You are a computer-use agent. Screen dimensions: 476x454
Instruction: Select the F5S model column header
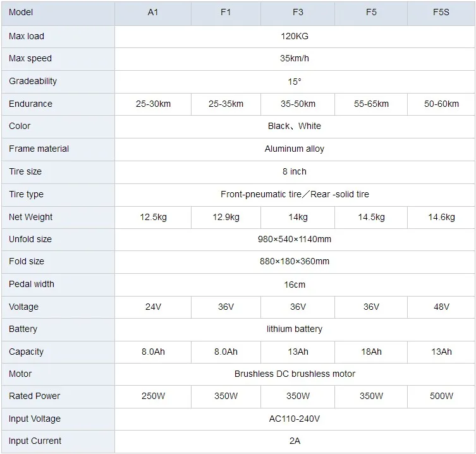441,13
